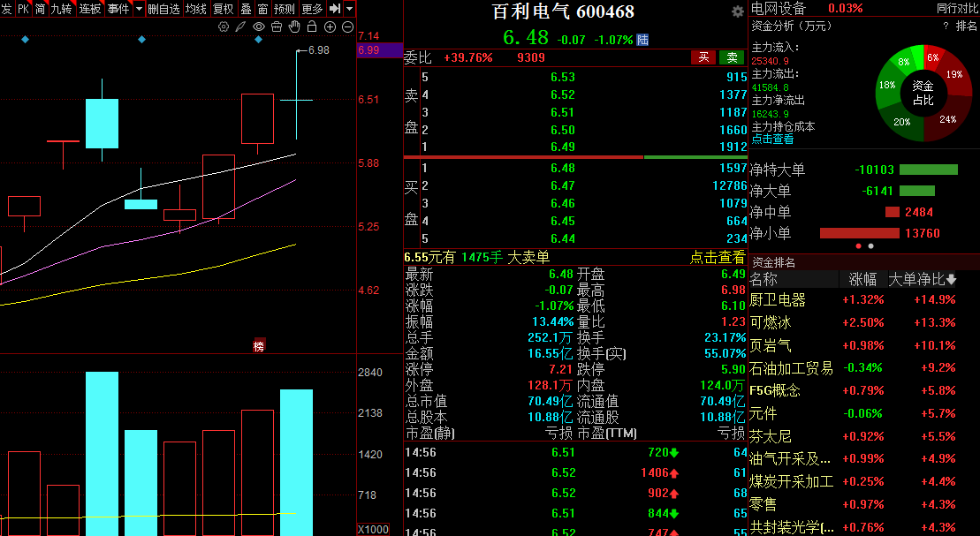The image size is (980, 536).
Task: Click buy level 2 volume 12786
Action: [x=729, y=185]
